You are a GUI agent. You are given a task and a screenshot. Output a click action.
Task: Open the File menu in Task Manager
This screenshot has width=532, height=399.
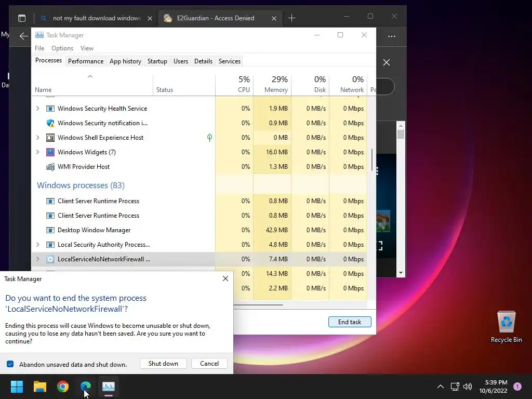(39, 48)
